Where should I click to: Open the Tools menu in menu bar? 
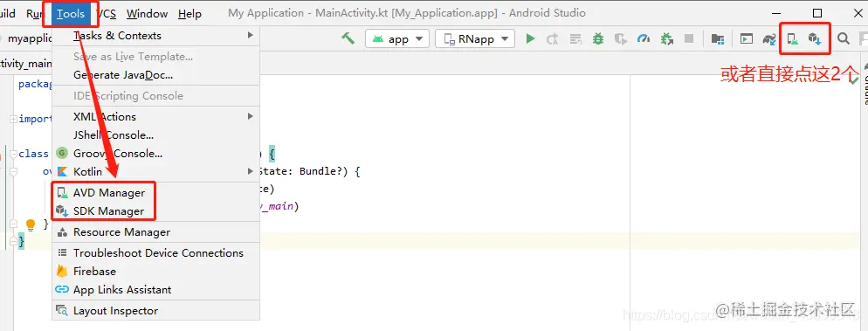point(71,14)
